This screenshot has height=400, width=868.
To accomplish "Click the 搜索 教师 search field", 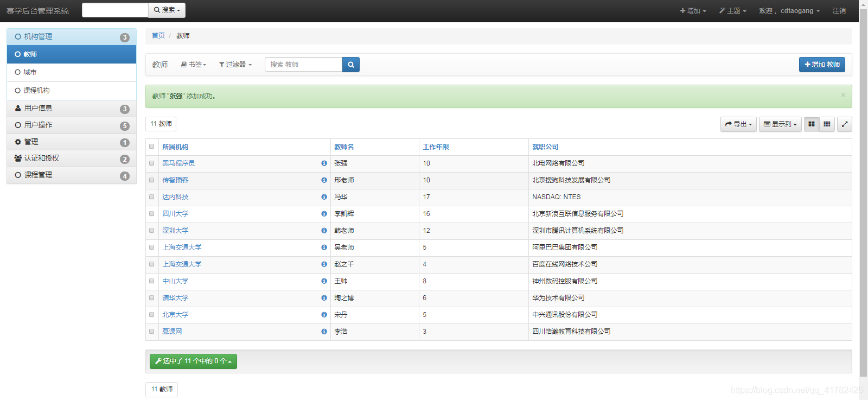I will 304,65.
